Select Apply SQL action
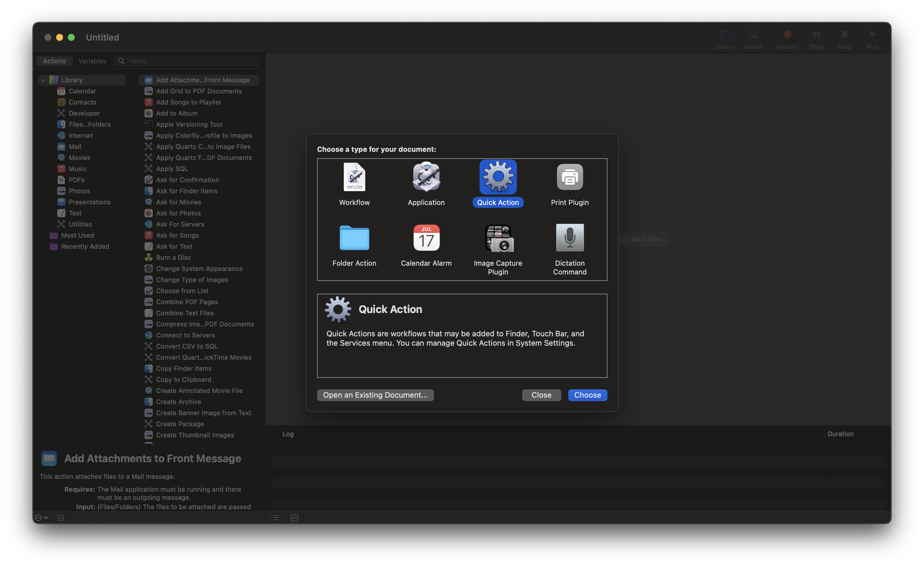This screenshot has height=567, width=924. point(172,169)
